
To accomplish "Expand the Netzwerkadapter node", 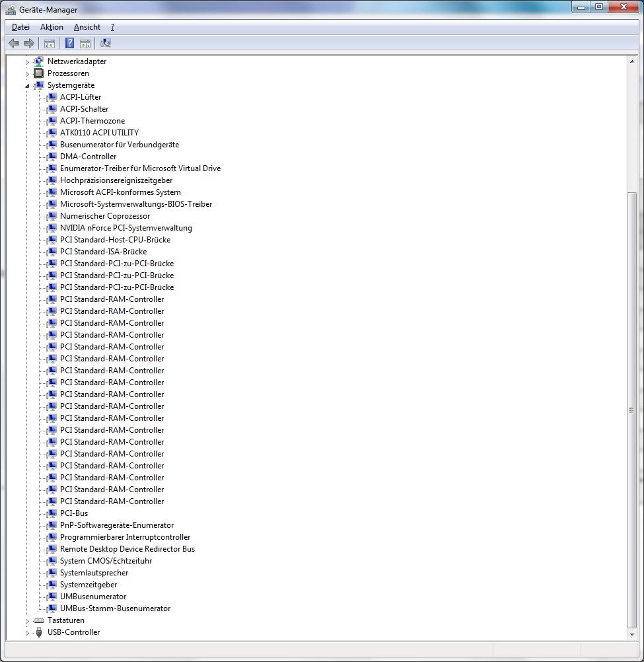I will [x=27, y=62].
